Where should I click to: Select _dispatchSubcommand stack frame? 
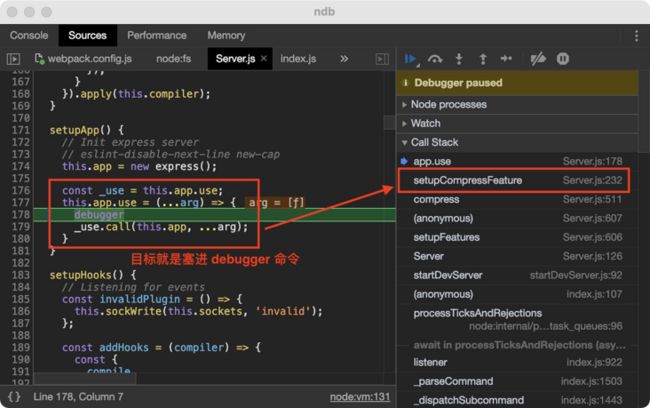point(517,401)
